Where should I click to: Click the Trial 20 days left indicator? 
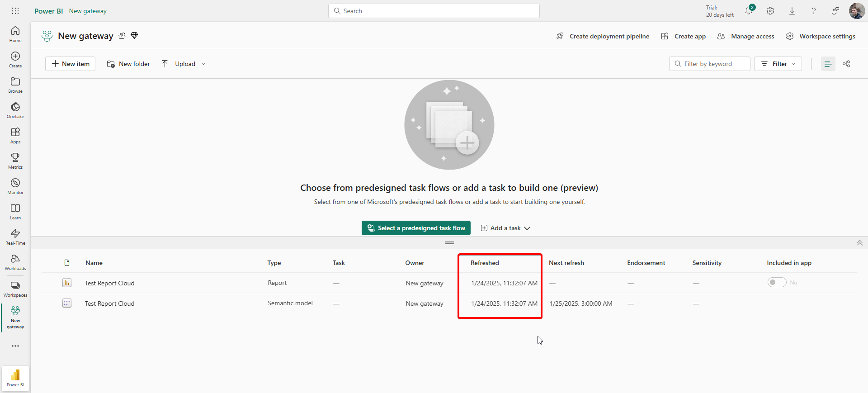[720, 11]
